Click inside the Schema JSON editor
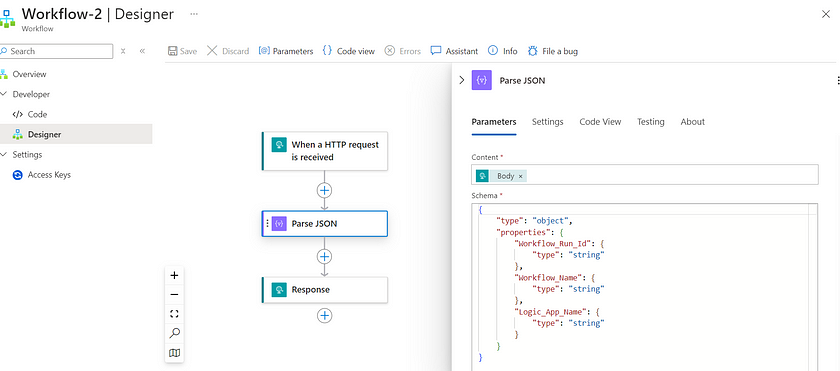Viewport: 840px width, 371px height. 645,286
